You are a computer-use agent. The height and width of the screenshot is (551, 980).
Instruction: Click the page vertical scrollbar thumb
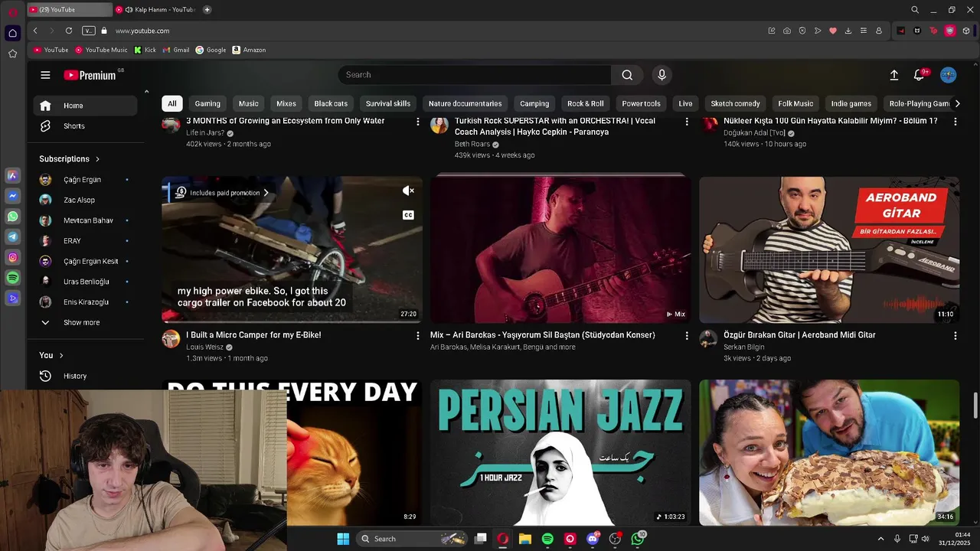975,406
